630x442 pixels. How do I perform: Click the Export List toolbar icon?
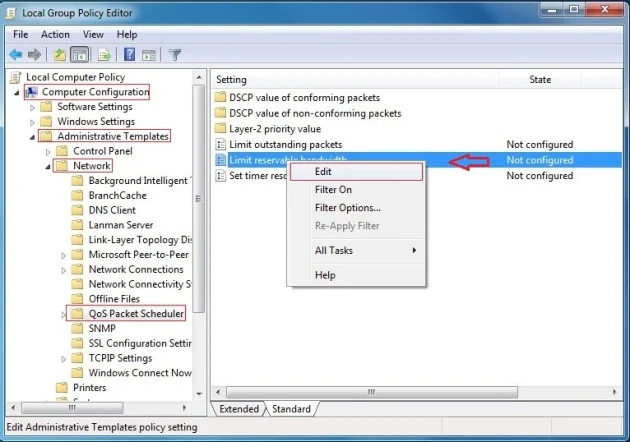[x=104, y=54]
